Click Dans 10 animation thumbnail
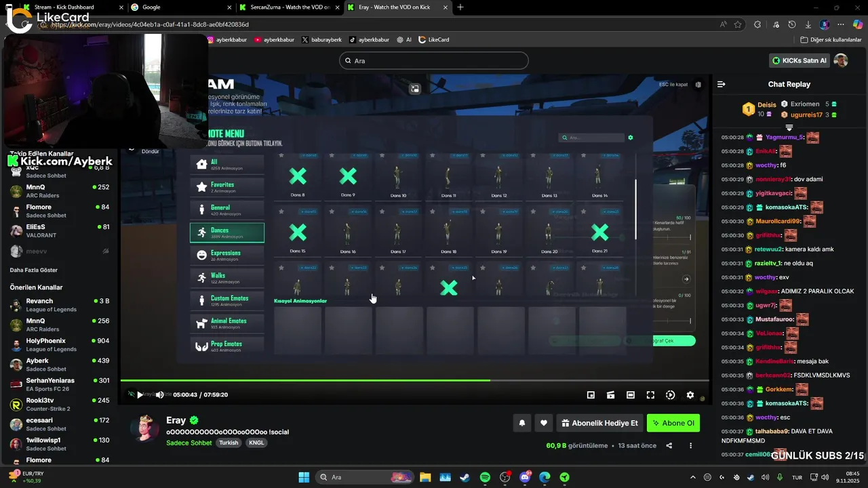 click(x=399, y=178)
